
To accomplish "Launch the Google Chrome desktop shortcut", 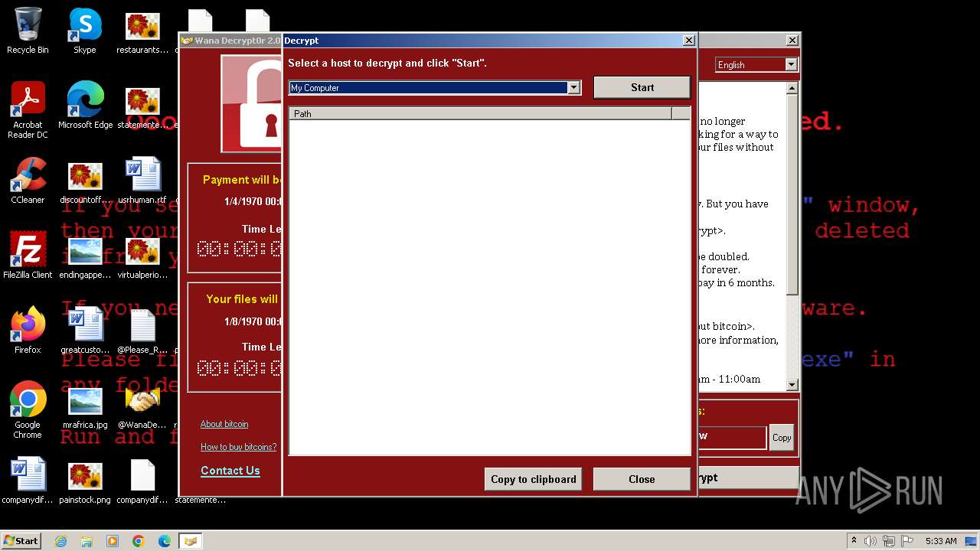I will point(28,409).
